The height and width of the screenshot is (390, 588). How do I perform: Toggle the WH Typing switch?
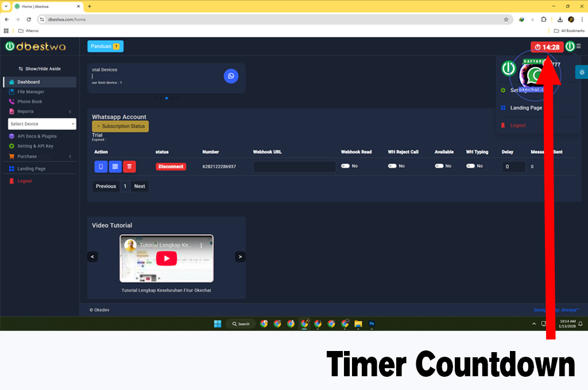pyautogui.click(x=470, y=166)
